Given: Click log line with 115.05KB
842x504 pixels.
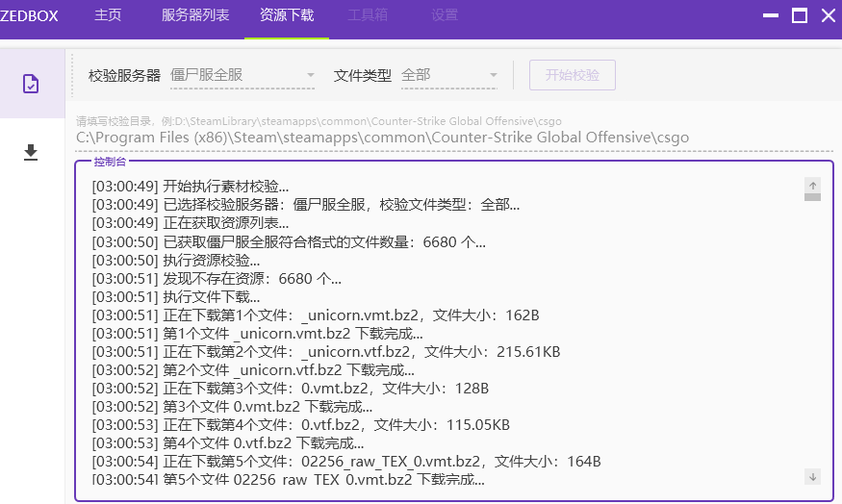Looking at the screenshot, I should [x=300, y=424].
